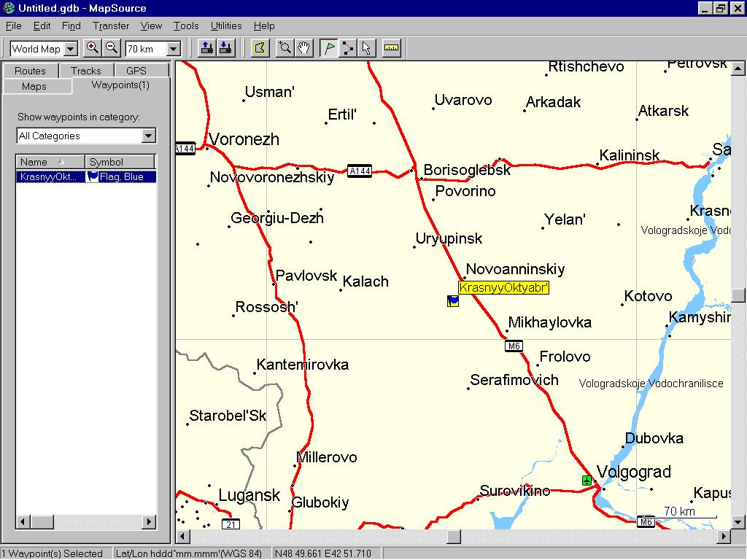Click waypoint list scrollbar left arrow
Viewport: 747px width, 560px height.
coord(23,522)
